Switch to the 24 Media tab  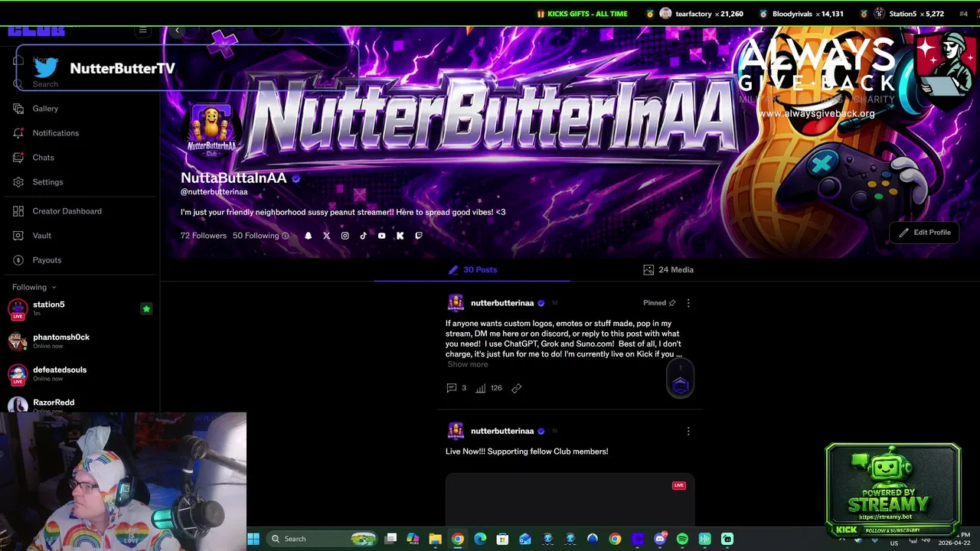click(x=668, y=269)
